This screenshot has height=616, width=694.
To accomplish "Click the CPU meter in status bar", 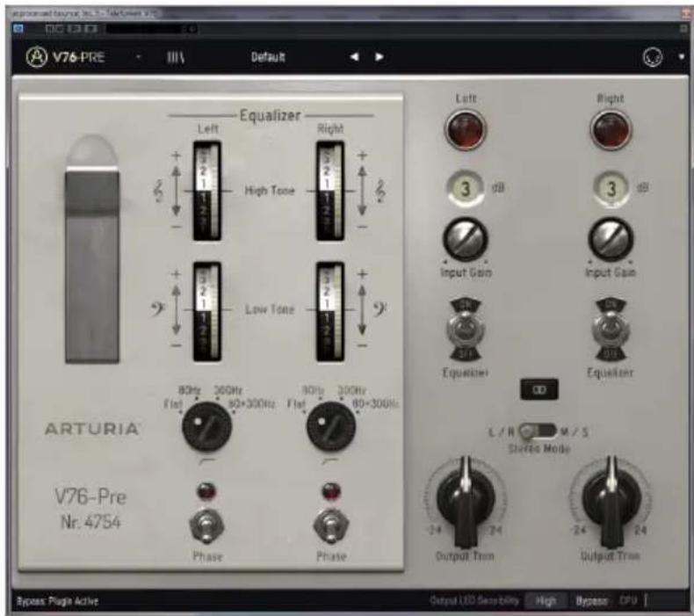I will (x=633, y=600).
